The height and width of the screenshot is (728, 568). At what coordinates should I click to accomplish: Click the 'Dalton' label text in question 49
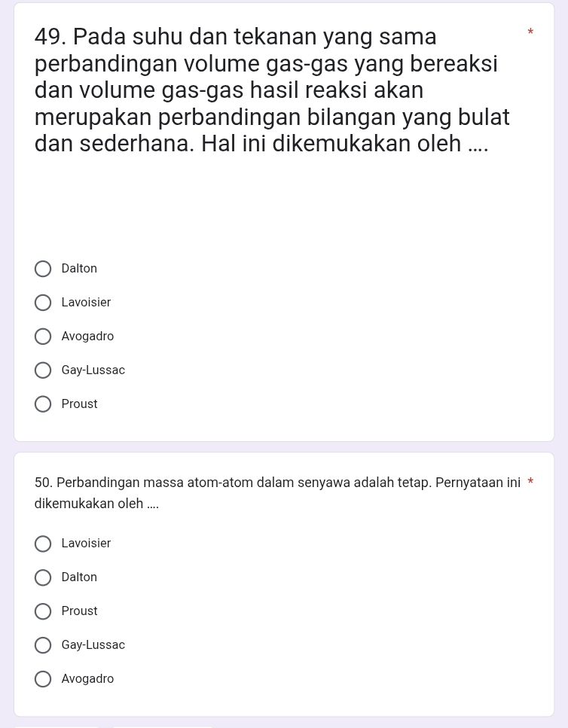click(x=79, y=269)
